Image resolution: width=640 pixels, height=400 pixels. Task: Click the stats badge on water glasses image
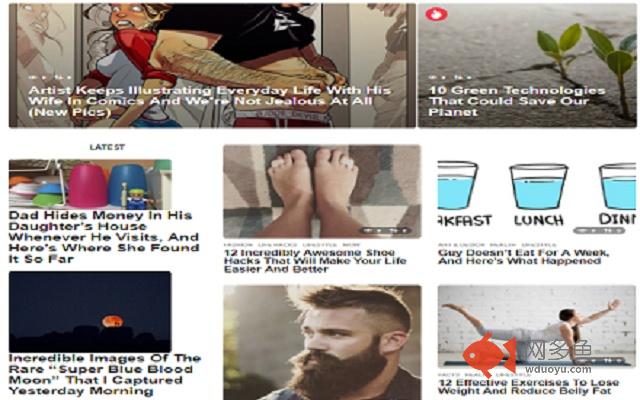coord(599,231)
